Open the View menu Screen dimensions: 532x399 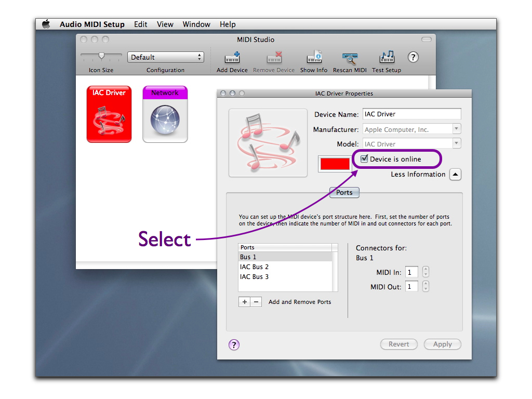(165, 24)
